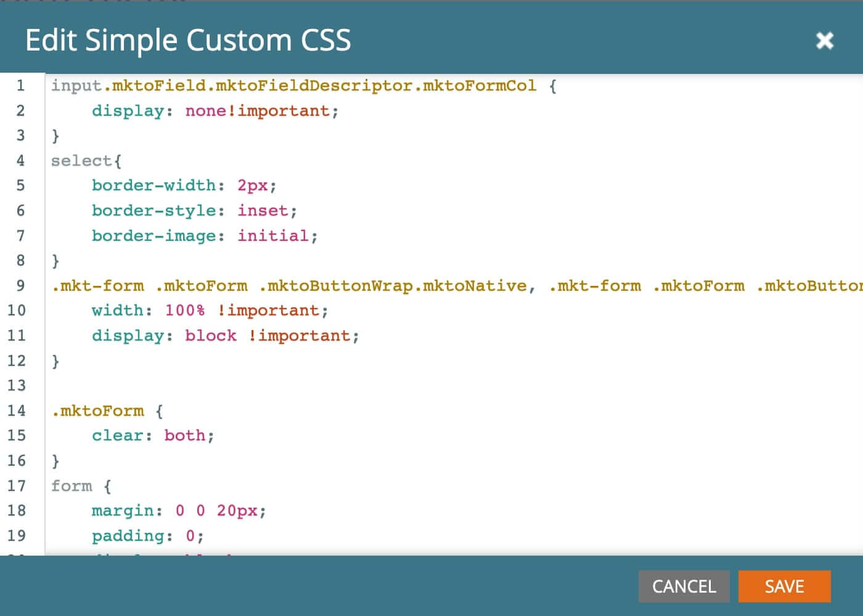Click the '.mktoForm {' selector on line 14
Viewport: 863px width, 616px height.
[x=107, y=411]
